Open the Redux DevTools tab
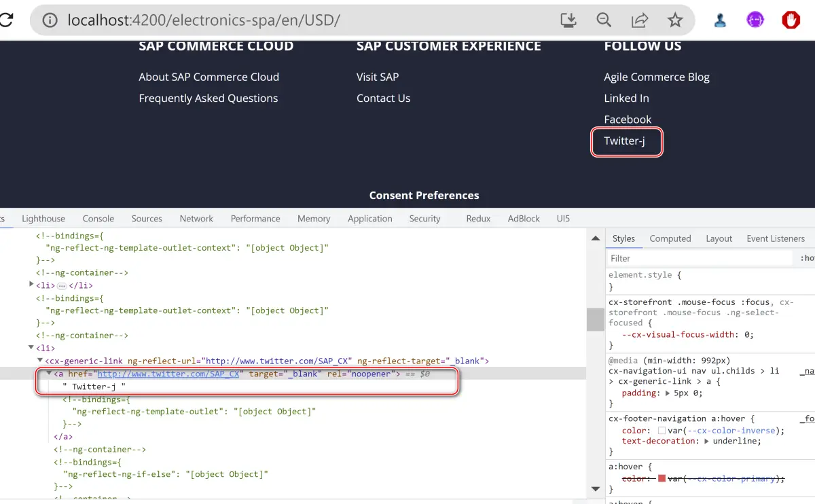This screenshot has height=504, width=815. click(x=478, y=218)
